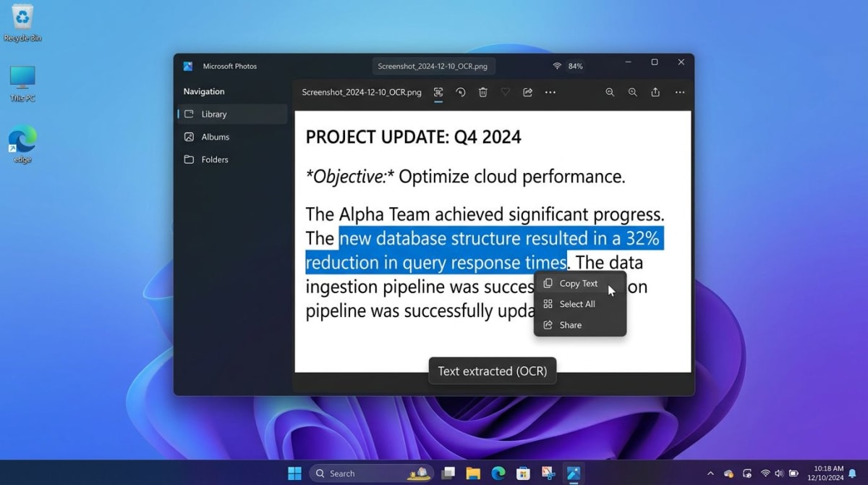Toggle the favorite heart on this image
Screen dimensions: 868x485
(505, 92)
